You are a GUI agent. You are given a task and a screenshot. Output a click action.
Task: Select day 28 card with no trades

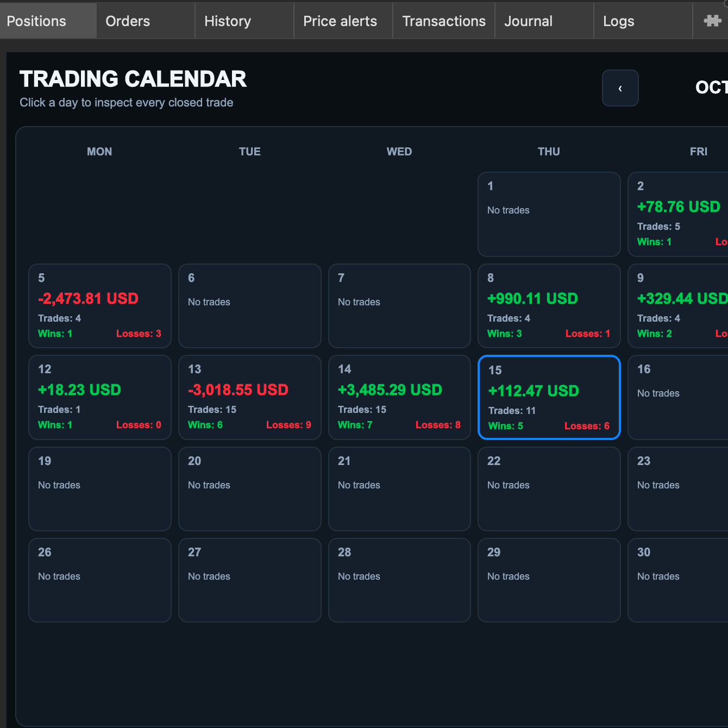(x=399, y=580)
